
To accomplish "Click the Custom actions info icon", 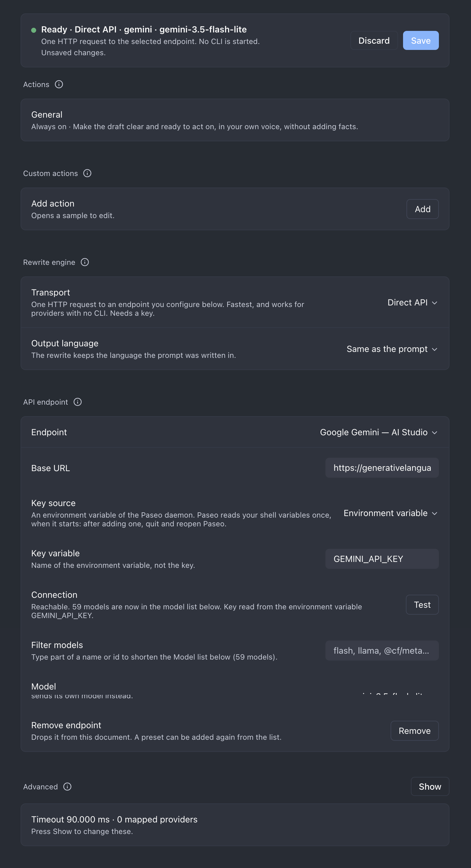I will [x=87, y=173].
